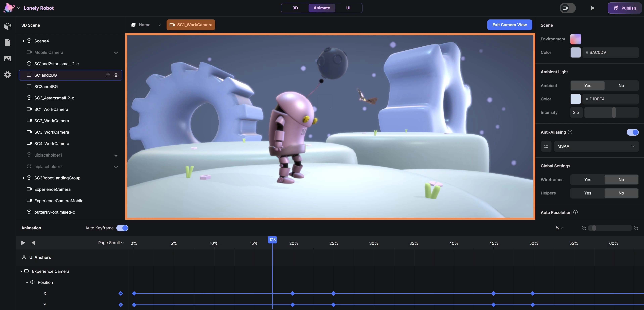Click the lock icon on SC1and2BG row
Screen dimensions: 644x310
[x=108, y=75]
